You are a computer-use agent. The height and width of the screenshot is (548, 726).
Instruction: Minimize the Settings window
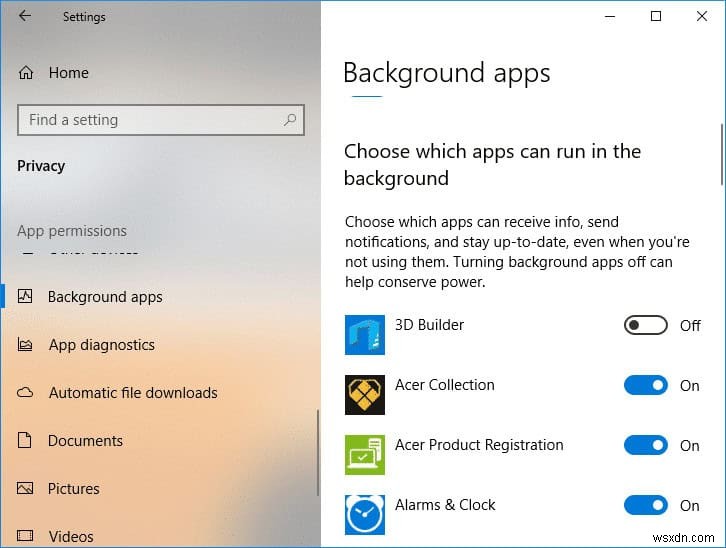610,17
